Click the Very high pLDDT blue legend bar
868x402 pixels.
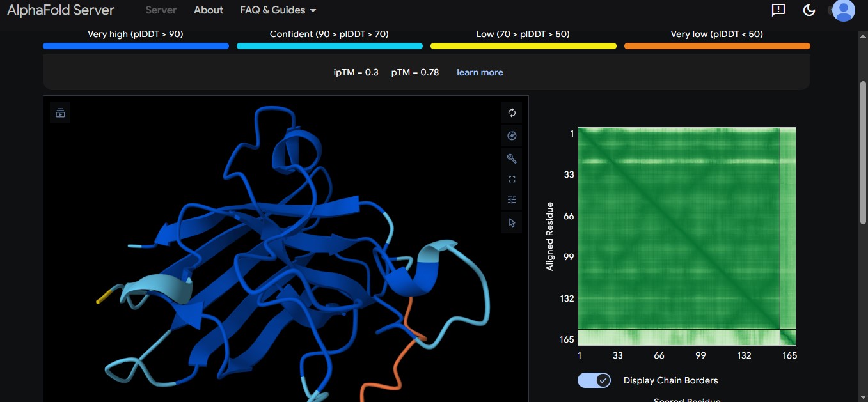[136, 46]
